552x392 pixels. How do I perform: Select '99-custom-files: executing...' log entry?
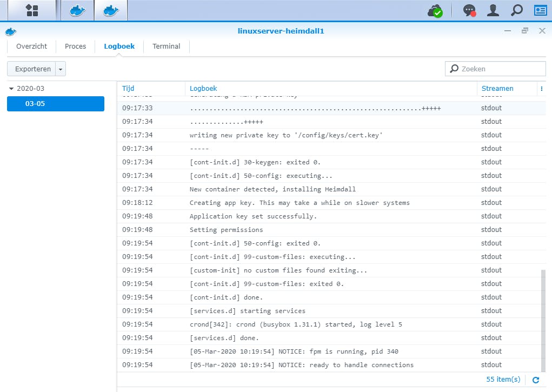pos(331,257)
